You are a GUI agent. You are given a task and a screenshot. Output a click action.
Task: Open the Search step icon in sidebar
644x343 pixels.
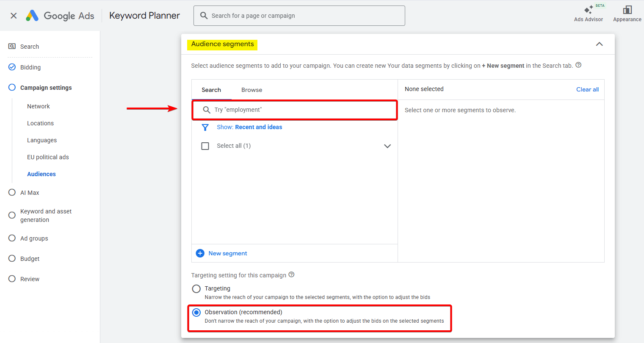pyautogui.click(x=12, y=47)
